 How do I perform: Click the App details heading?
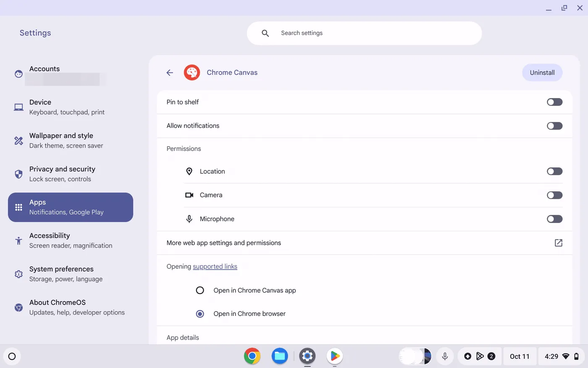(183, 338)
